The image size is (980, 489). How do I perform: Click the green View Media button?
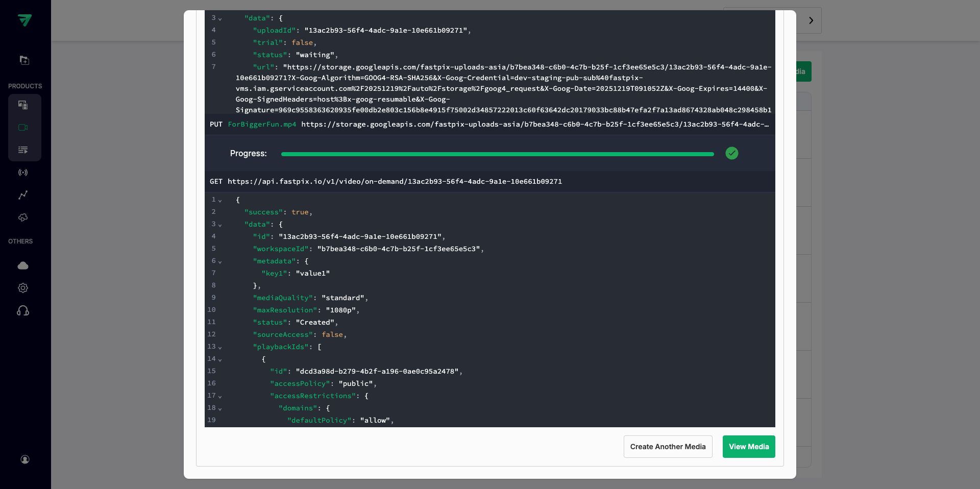(748, 447)
